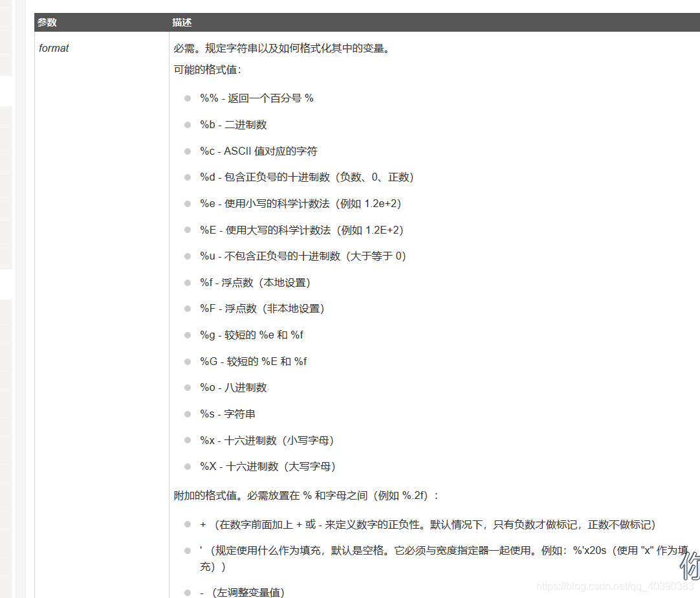Viewport: 700px width, 598px height.
Task: Click the bullet marker beside %f 浮点数 entry
Action: 187,282
